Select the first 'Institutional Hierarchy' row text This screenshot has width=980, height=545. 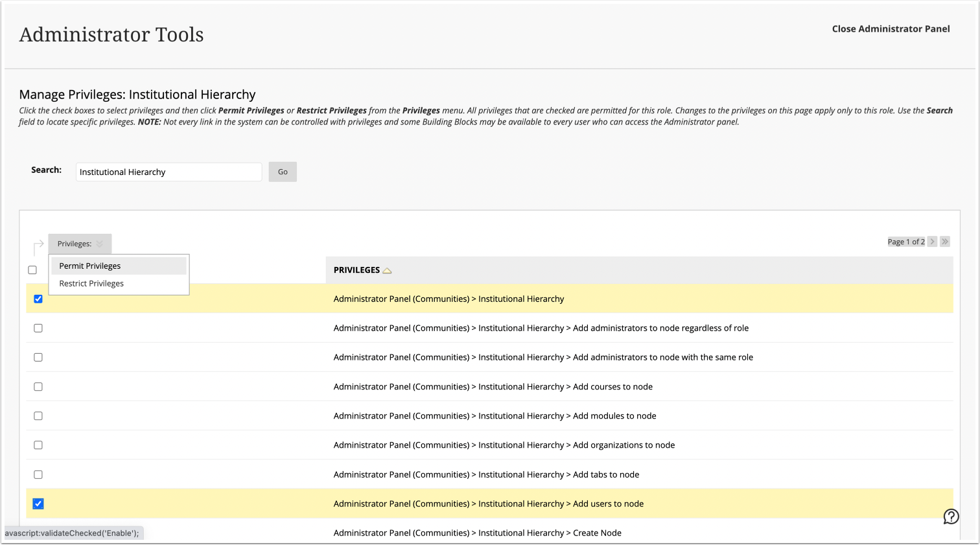click(449, 299)
